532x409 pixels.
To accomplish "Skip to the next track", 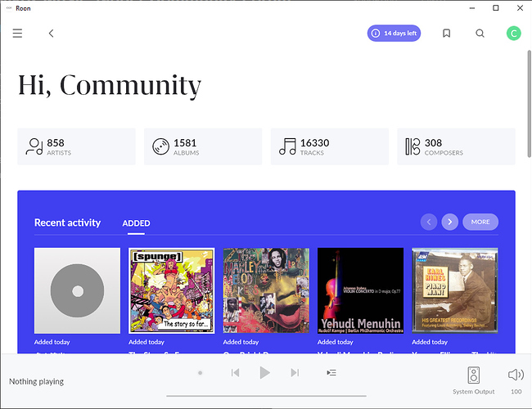I will pyautogui.click(x=295, y=372).
